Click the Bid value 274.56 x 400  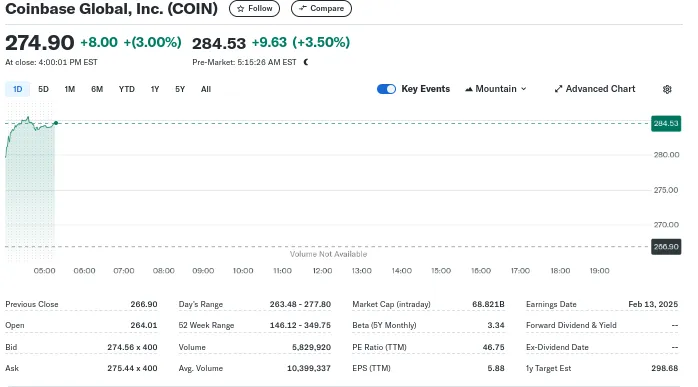(x=132, y=347)
